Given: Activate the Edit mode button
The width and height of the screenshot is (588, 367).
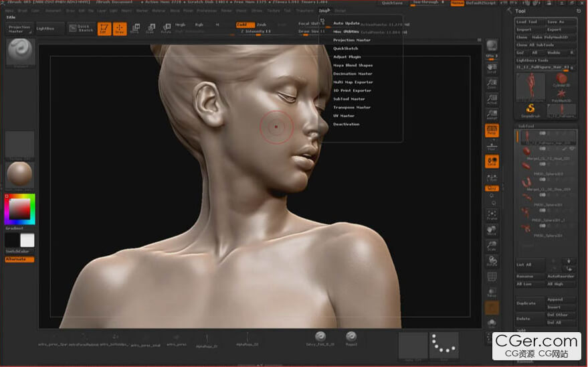Looking at the screenshot, I should [104, 29].
